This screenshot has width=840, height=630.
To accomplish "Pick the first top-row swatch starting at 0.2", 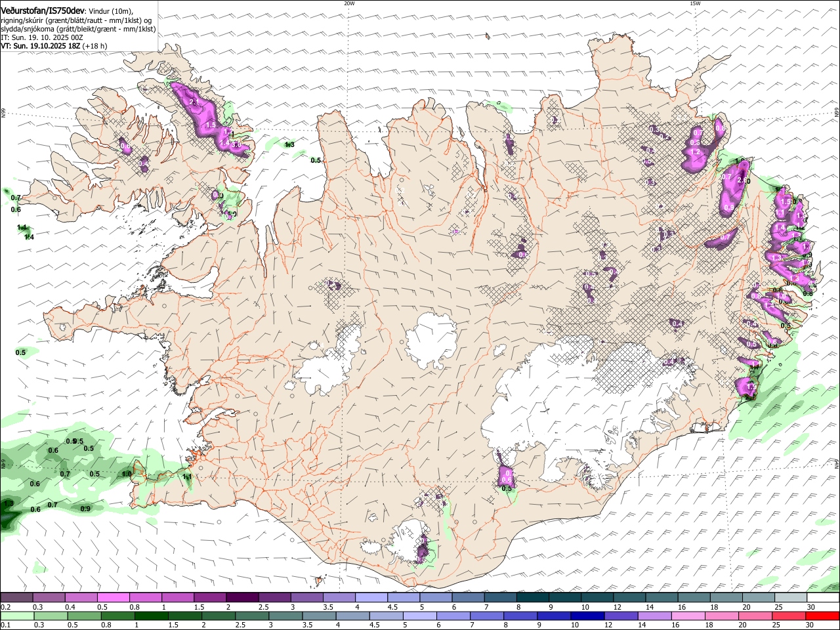I will pos(16,598).
